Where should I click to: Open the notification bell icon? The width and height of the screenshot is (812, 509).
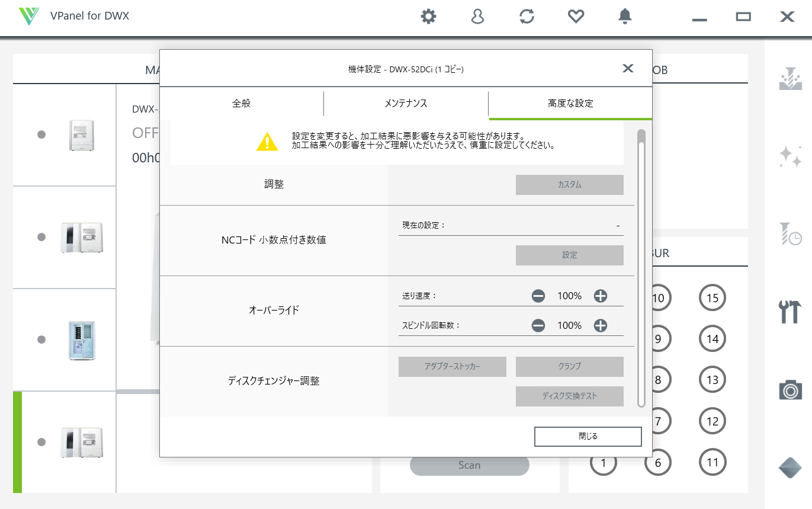click(x=625, y=17)
